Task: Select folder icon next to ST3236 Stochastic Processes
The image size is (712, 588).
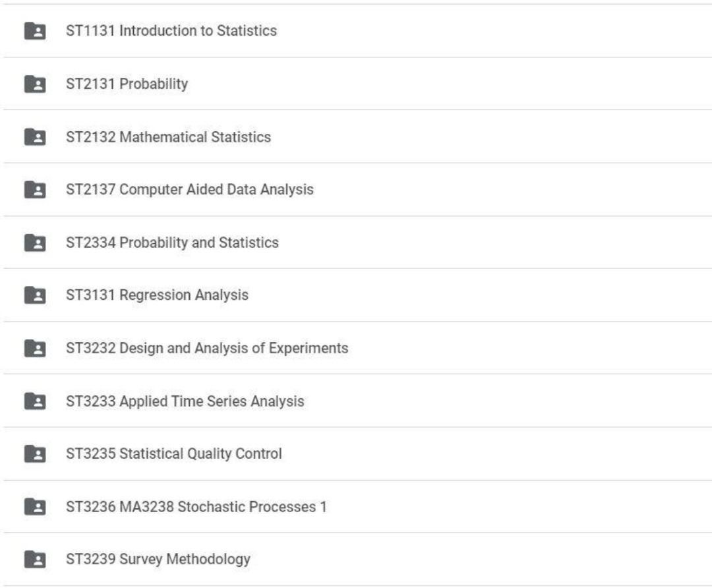Action: 35,506
